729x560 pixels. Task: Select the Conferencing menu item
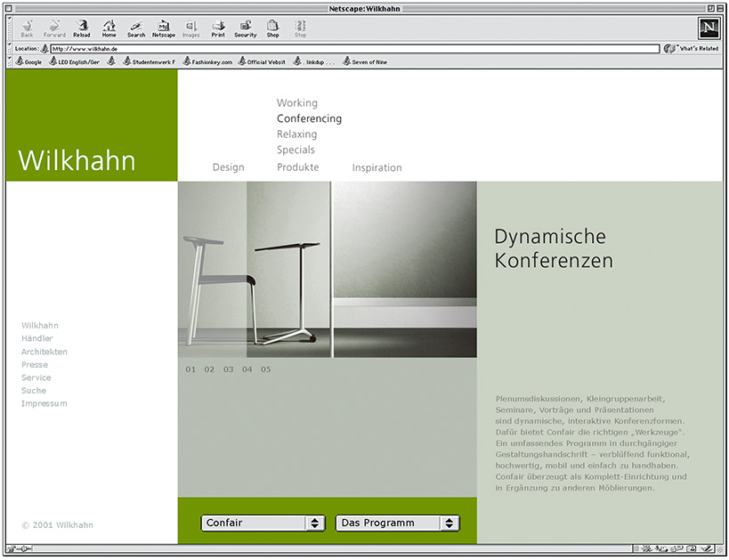coord(309,118)
